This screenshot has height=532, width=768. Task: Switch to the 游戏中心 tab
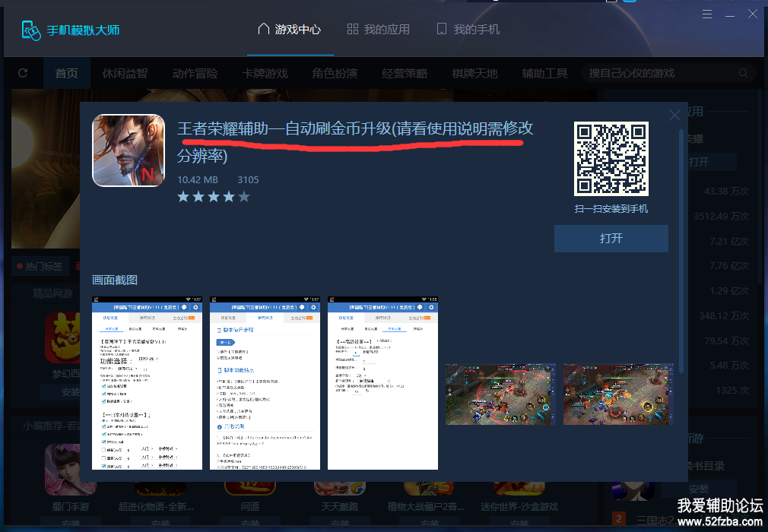(290, 30)
